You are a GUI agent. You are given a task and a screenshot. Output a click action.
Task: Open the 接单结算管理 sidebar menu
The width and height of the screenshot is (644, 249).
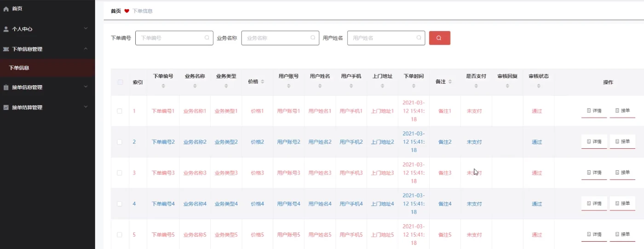[x=47, y=108]
